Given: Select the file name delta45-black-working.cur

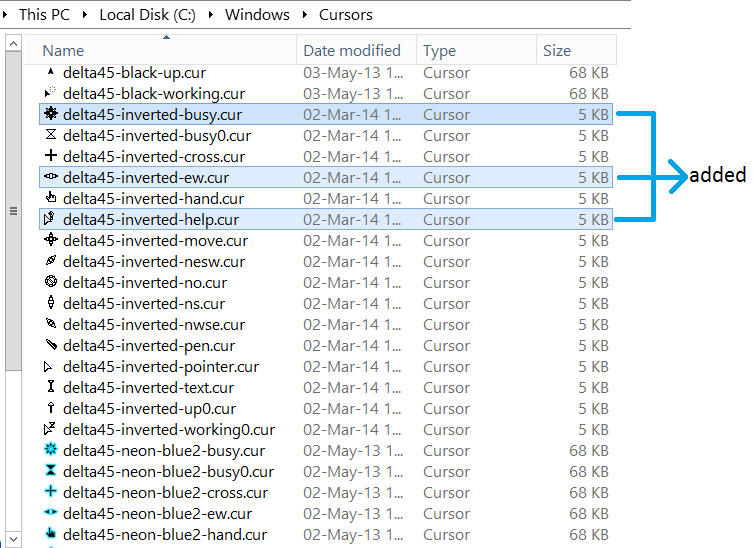Looking at the screenshot, I should (154, 93).
